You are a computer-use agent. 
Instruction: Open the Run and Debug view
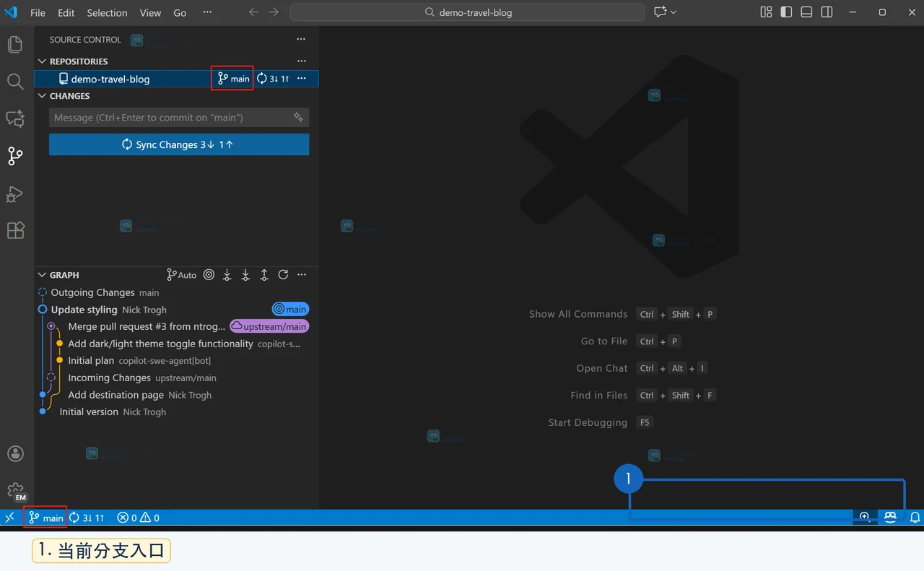[15, 193]
